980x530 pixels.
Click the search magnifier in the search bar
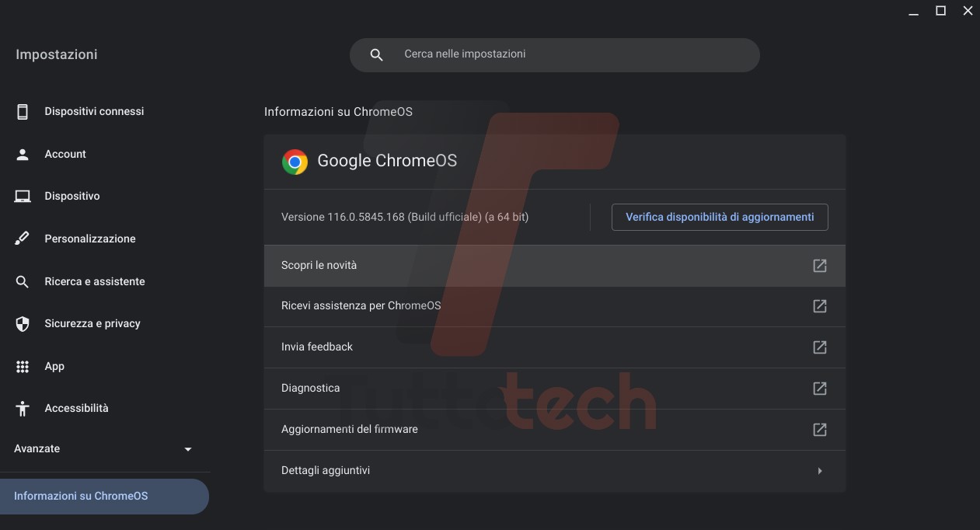coord(377,55)
